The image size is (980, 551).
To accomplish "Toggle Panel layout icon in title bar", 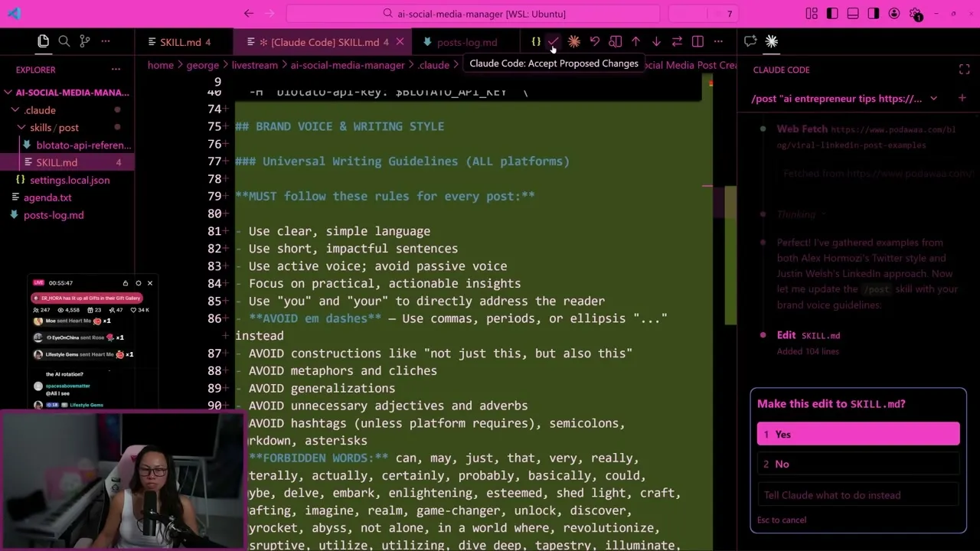I will [x=853, y=13].
